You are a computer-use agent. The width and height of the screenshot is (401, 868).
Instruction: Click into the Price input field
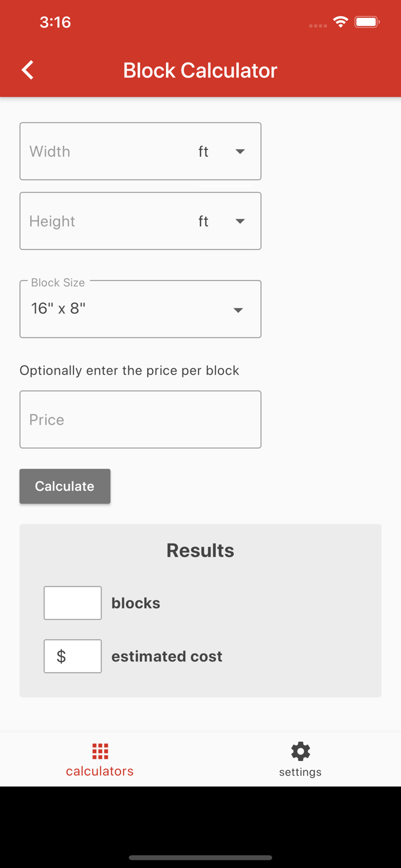[x=140, y=419]
